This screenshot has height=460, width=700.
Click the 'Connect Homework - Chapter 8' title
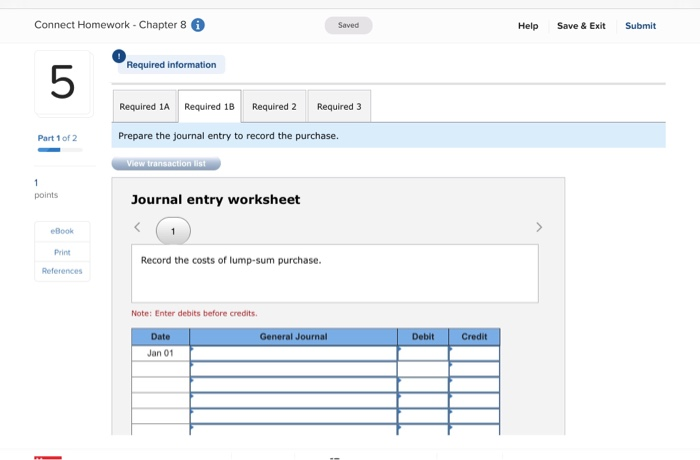point(110,25)
